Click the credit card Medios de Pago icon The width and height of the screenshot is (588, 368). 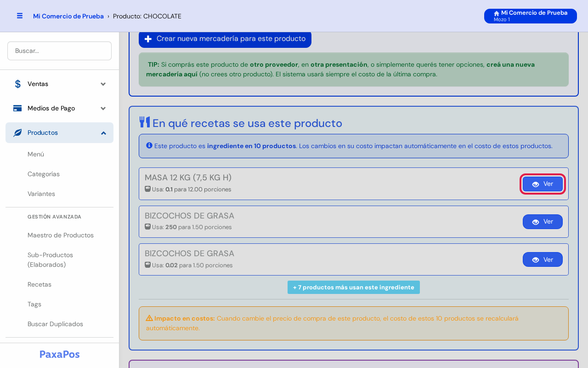coord(17,108)
